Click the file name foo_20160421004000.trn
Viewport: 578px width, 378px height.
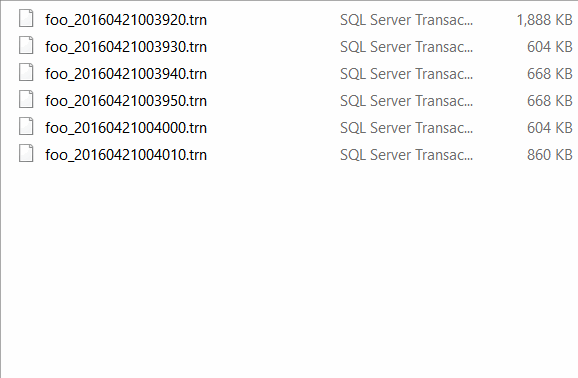[x=126, y=128]
